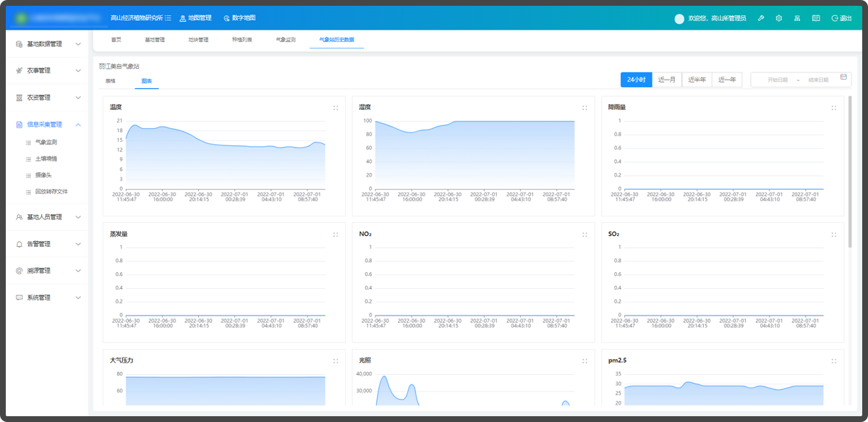Expand the 湿度 chart via its fullscreen icon

(x=584, y=108)
